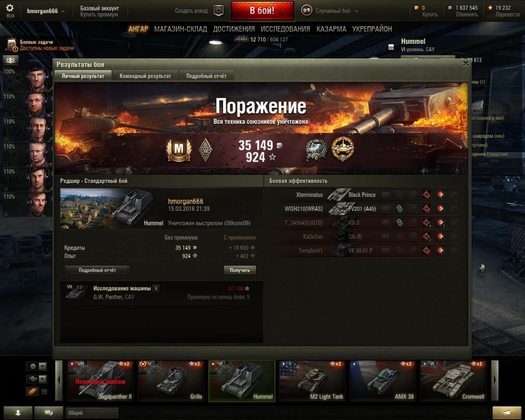Screen dimensions: 525x420
Task: Open combat missions alert icon
Action: click(x=12, y=45)
